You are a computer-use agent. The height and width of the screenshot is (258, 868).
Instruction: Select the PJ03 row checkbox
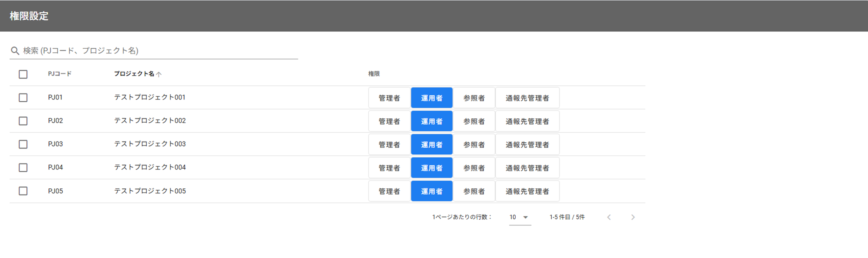(x=23, y=144)
